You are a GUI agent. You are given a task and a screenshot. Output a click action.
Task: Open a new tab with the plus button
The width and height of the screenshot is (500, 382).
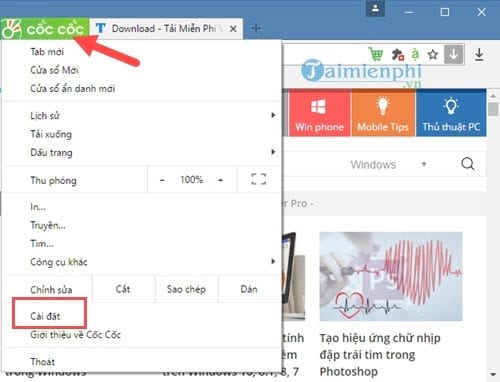click(x=256, y=29)
